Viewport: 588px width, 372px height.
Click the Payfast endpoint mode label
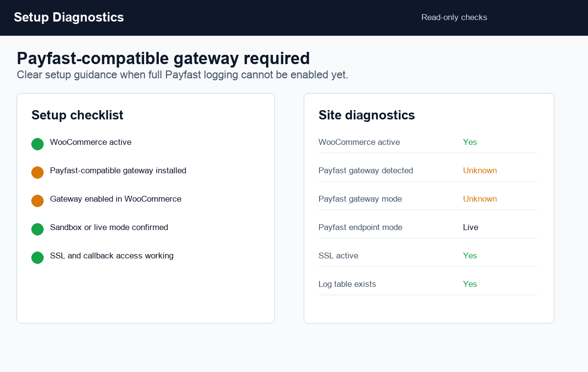360,227
